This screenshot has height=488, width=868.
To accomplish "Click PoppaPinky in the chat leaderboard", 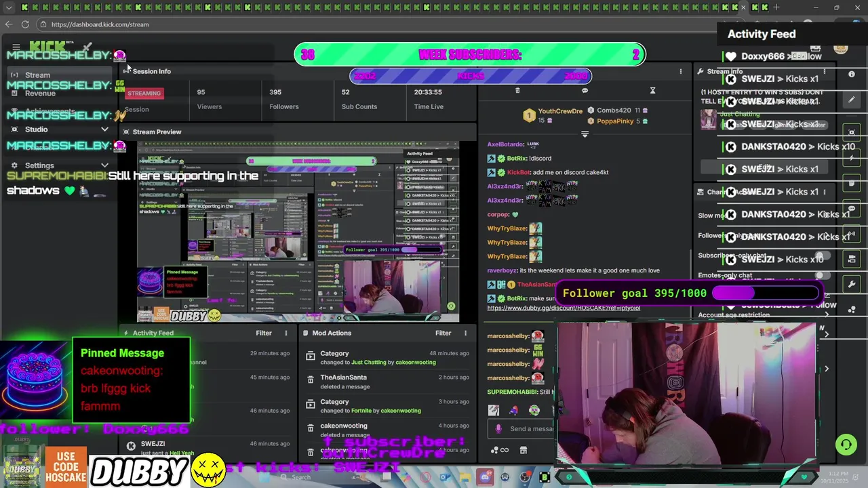I will pyautogui.click(x=615, y=121).
